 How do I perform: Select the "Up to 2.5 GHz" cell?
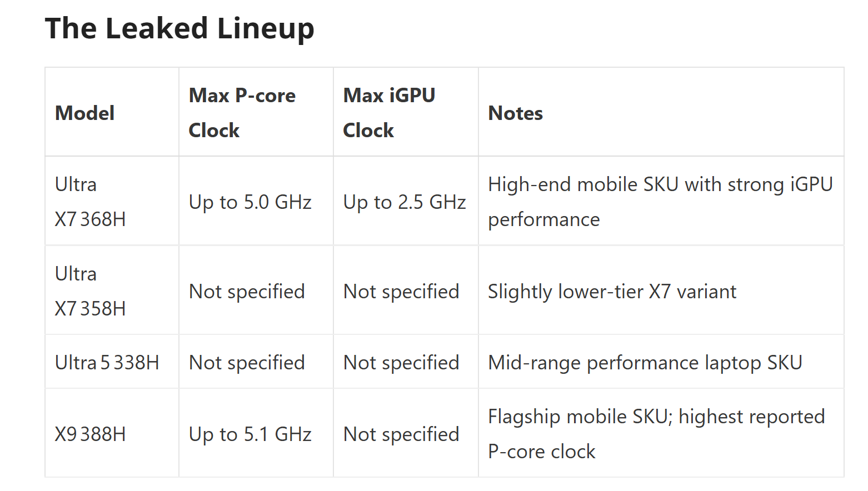(x=405, y=202)
